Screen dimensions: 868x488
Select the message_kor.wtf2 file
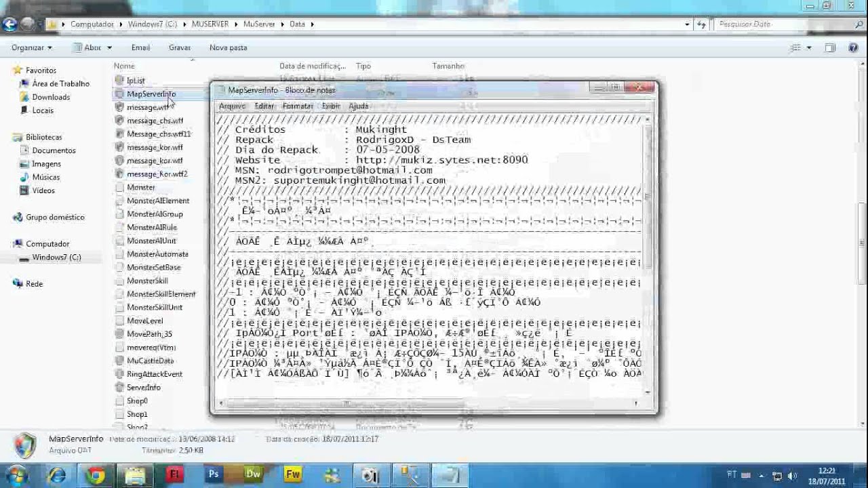pos(157,174)
